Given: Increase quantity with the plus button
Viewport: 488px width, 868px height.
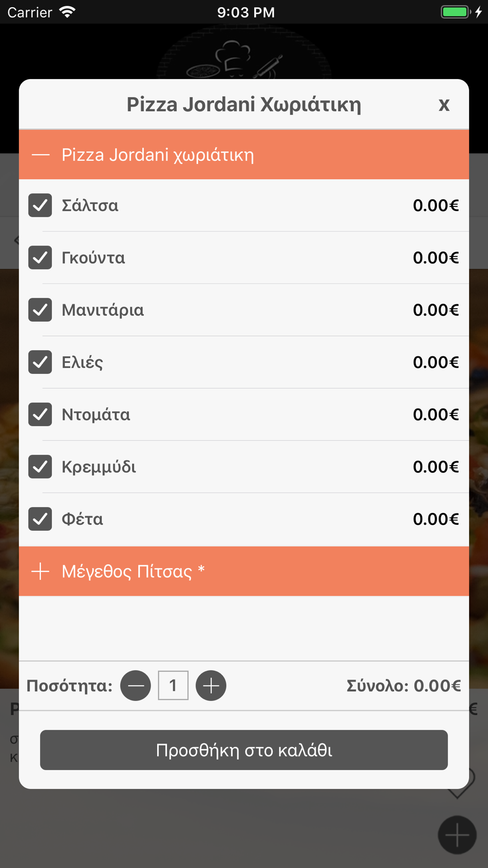Looking at the screenshot, I should pos(211,685).
